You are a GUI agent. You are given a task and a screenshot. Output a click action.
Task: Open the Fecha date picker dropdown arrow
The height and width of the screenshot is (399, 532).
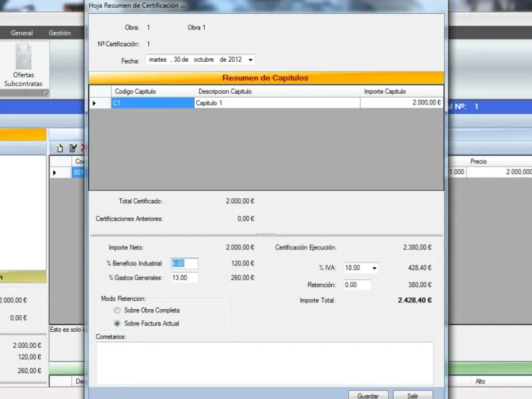coord(251,60)
